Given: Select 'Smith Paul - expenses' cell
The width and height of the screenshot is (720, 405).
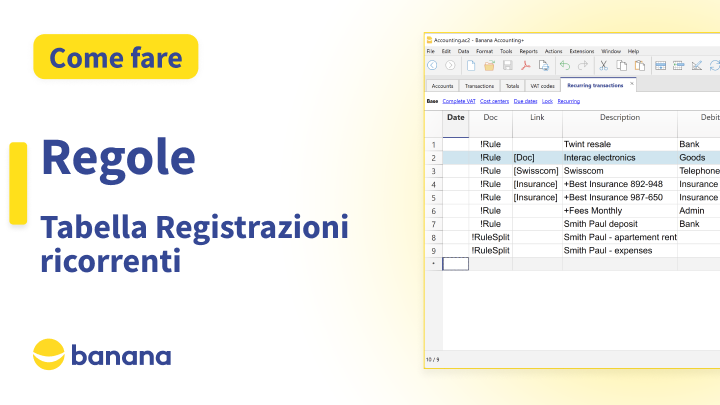Looking at the screenshot, I should coord(620,251).
